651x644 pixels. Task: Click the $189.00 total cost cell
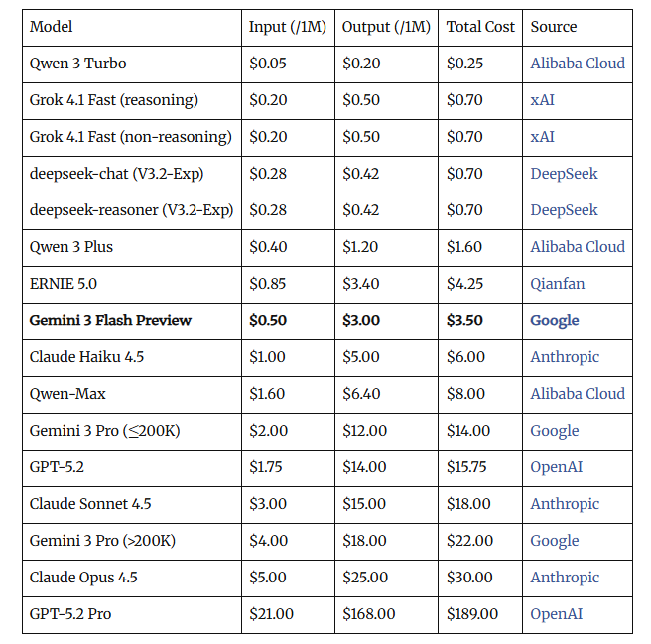[472, 614]
